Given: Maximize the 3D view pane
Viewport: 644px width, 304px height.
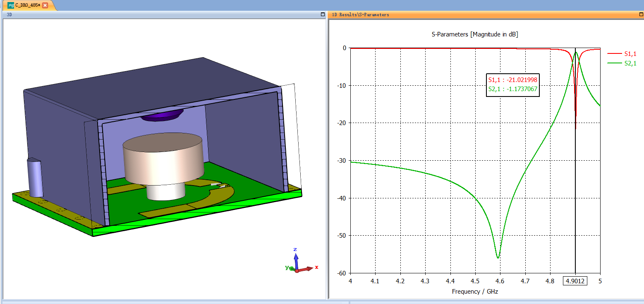Looking at the screenshot, I should point(323,14).
